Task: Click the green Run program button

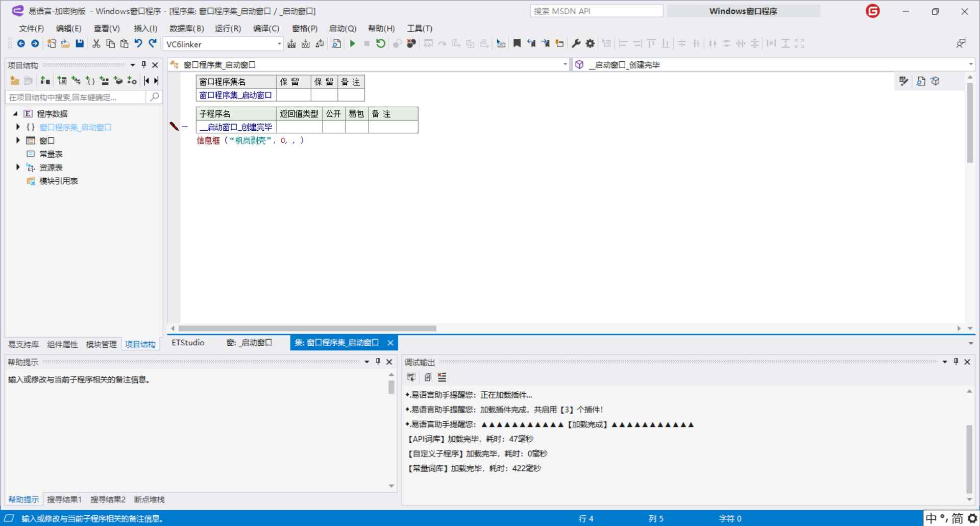Action: pos(352,44)
